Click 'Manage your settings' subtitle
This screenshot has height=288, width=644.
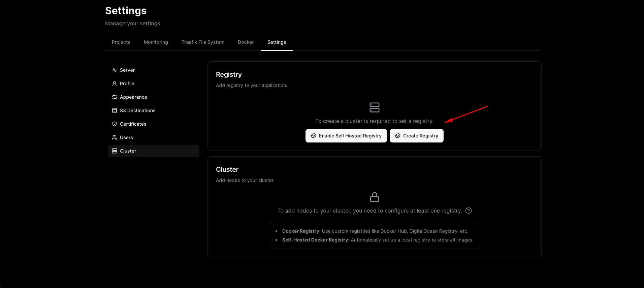click(x=133, y=23)
